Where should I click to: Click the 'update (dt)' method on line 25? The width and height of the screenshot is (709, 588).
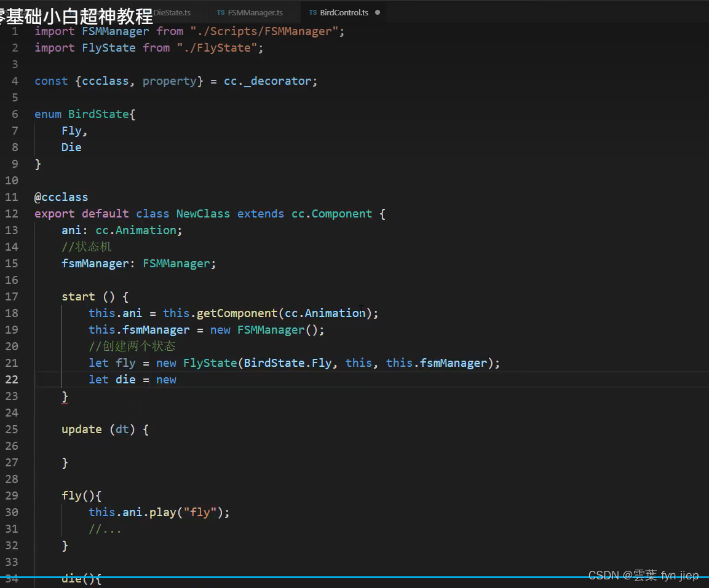click(98, 429)
